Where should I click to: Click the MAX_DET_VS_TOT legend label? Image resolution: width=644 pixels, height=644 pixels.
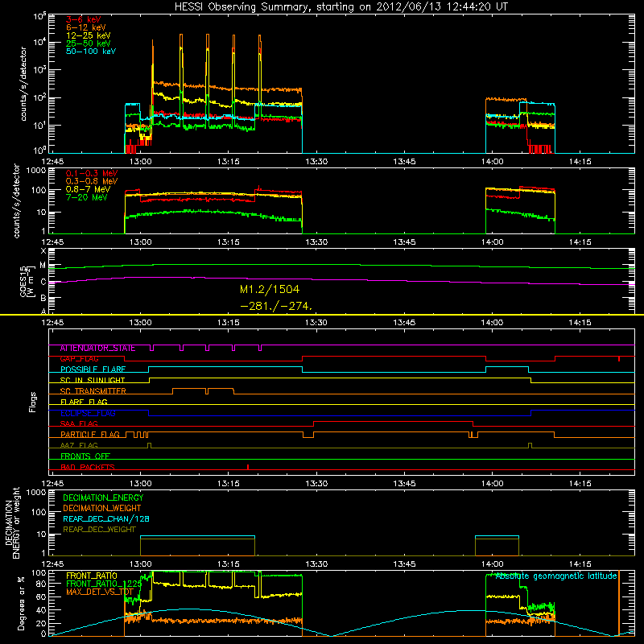(x=100, y=592)
